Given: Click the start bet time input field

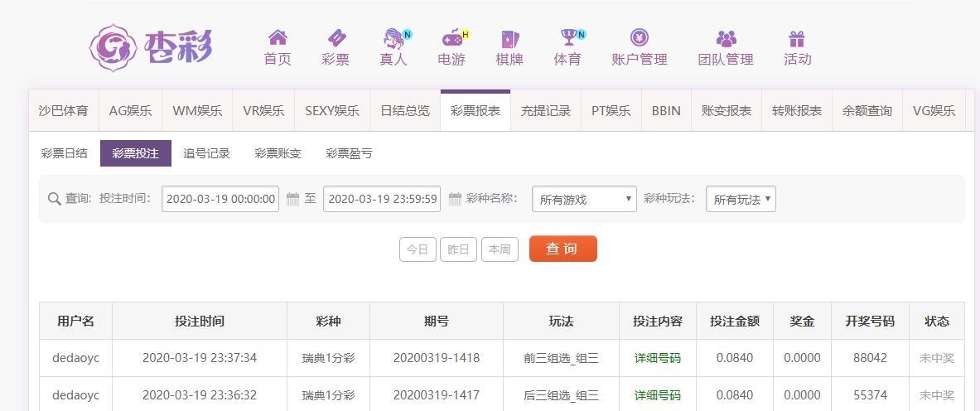Looking at the screenshot, I should pos(220,199).
